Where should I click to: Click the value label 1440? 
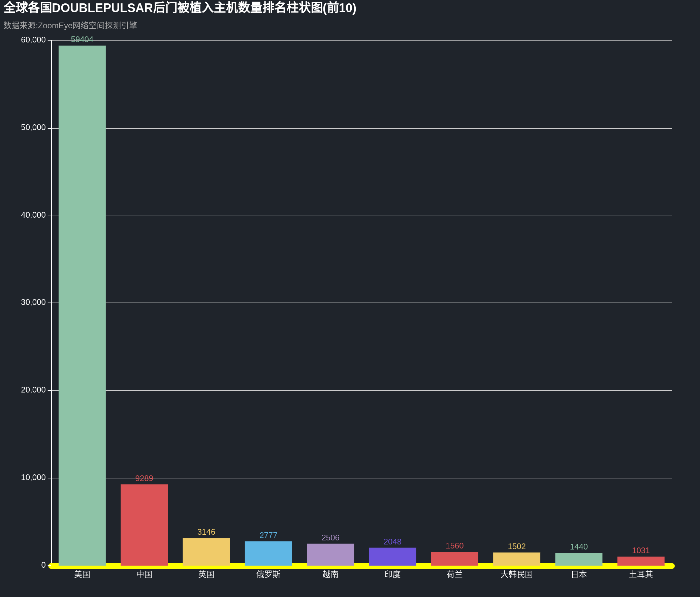pos(579,547)
